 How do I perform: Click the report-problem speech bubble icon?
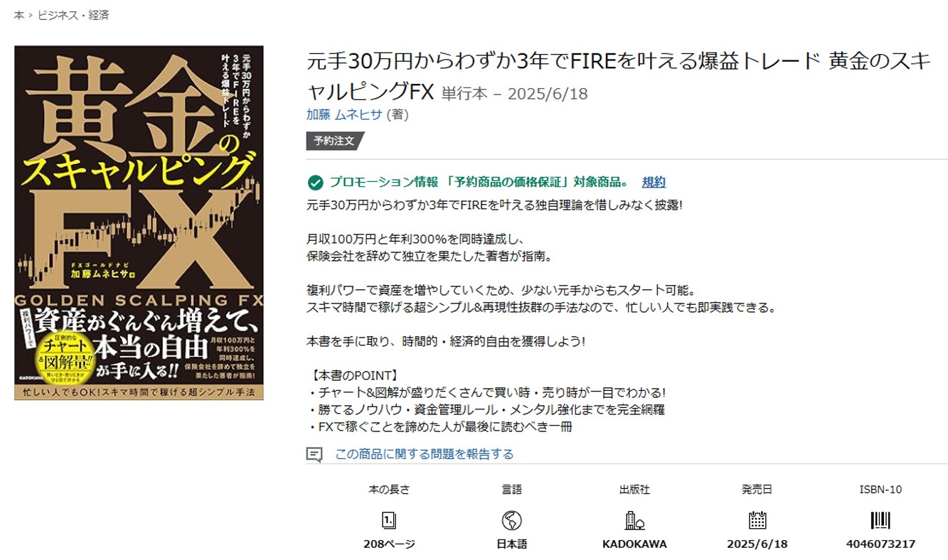(314, 454)
